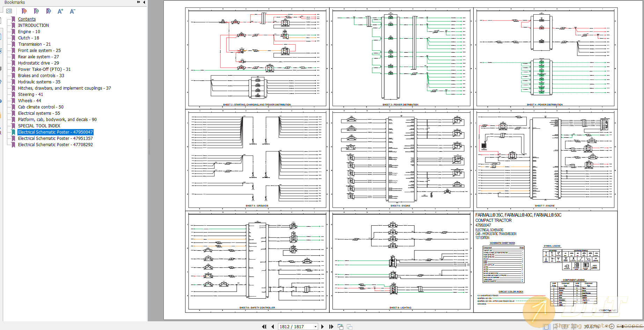This screenshot has height=330, width=644.
Task: Delete the selected bookmark using toolbar icon
Action: [24, 11]
